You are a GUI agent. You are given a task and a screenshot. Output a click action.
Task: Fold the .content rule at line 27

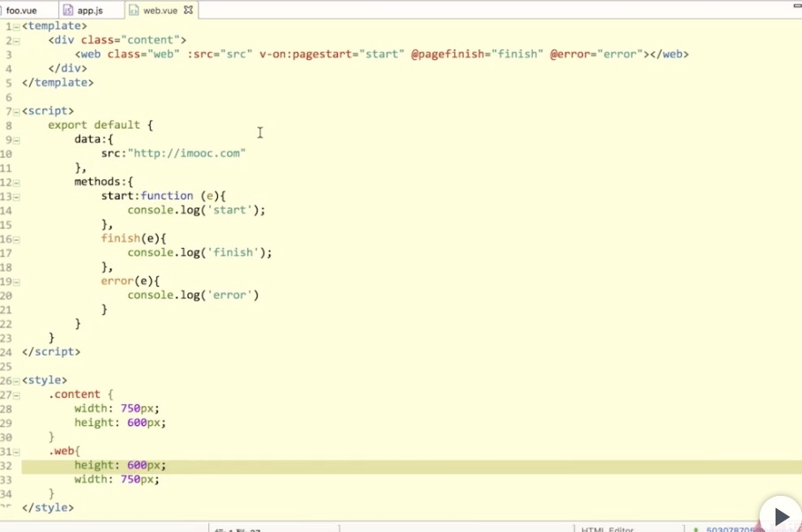tap(17, 395)
